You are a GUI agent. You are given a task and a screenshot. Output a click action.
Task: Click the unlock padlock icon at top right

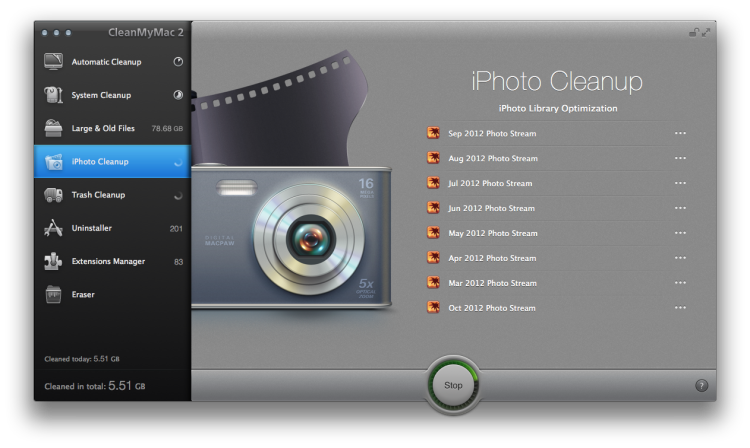click(x=693, y=33)
